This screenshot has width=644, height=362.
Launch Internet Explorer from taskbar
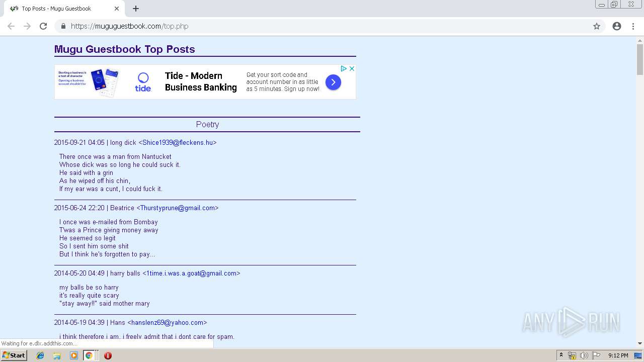click(x=40, y=355)
